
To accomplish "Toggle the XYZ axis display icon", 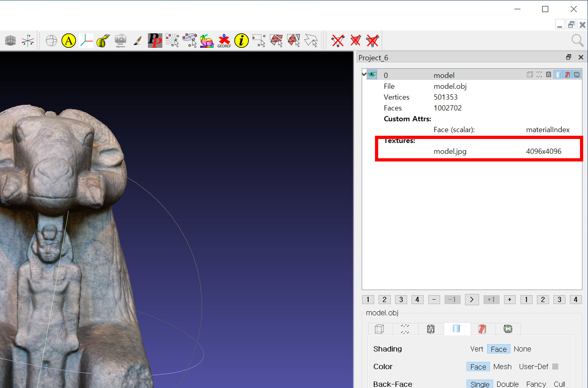I will click(x=28, y=41).
